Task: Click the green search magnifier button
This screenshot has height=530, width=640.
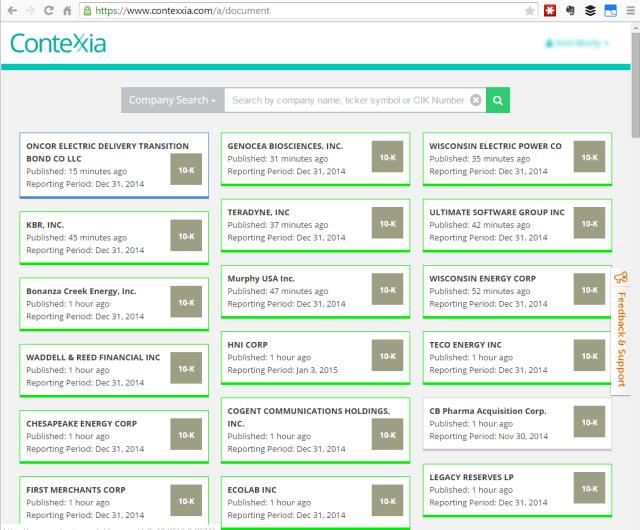Action: [498, 100]
